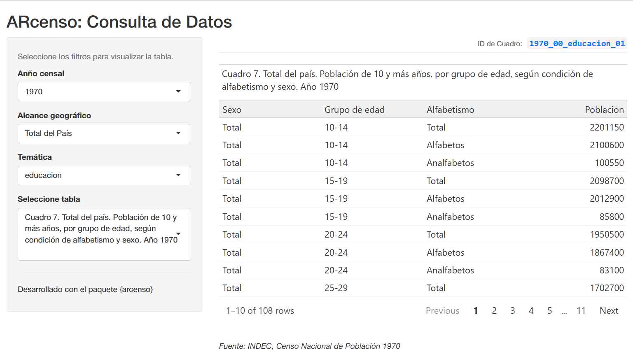
Task: Sort table by Sexo column header
Action: tap(232, 110)
